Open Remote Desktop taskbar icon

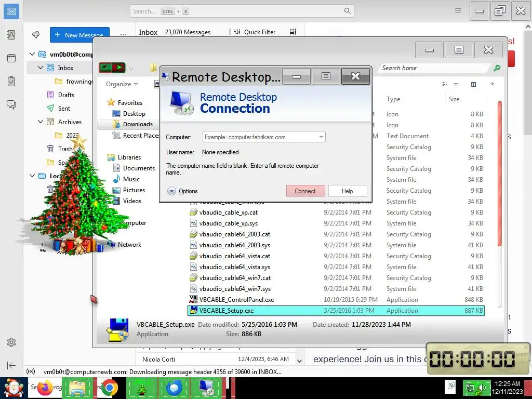click(206, 388)
